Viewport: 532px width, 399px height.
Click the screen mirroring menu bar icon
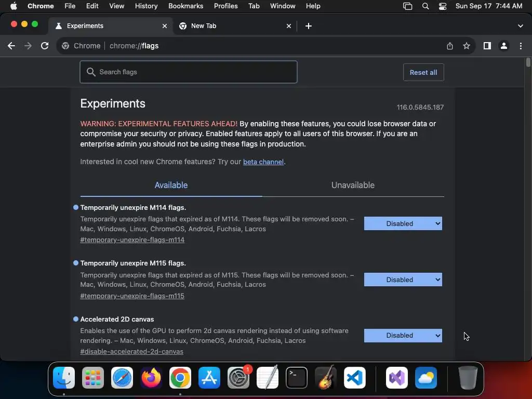pyautogui.click(x=407, y=6)
